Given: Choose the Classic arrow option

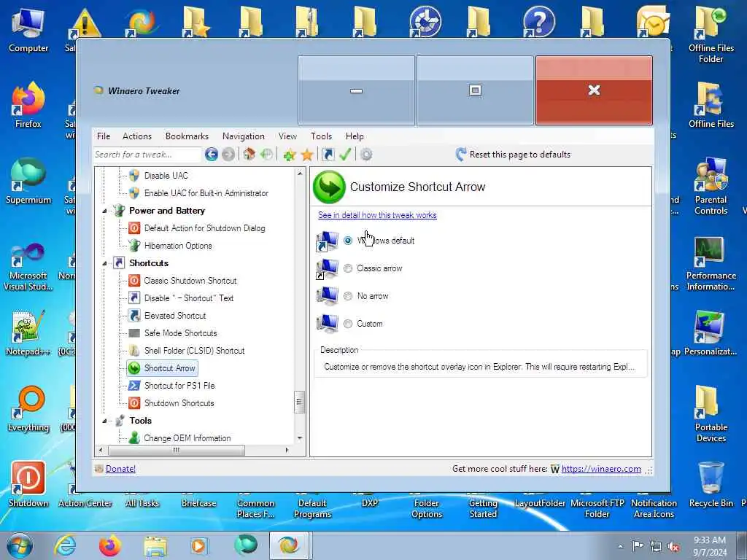Looking at the screenshot, I should [x=348, y=268].
